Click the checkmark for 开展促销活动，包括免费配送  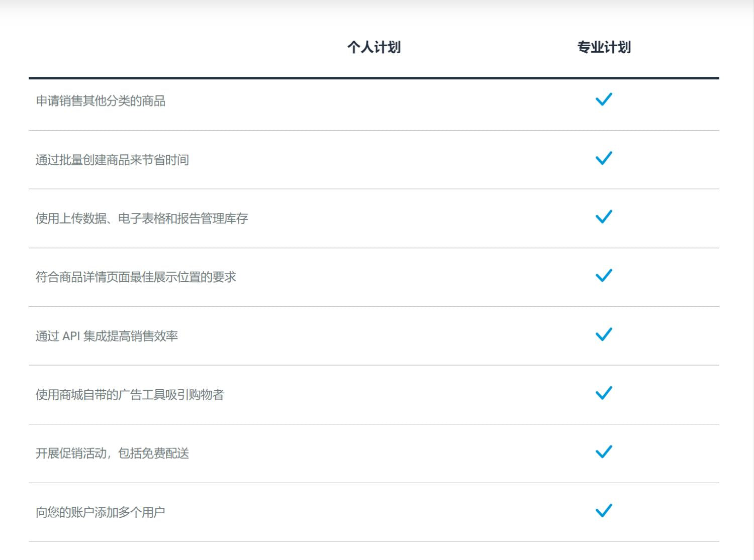coord(604,451)
